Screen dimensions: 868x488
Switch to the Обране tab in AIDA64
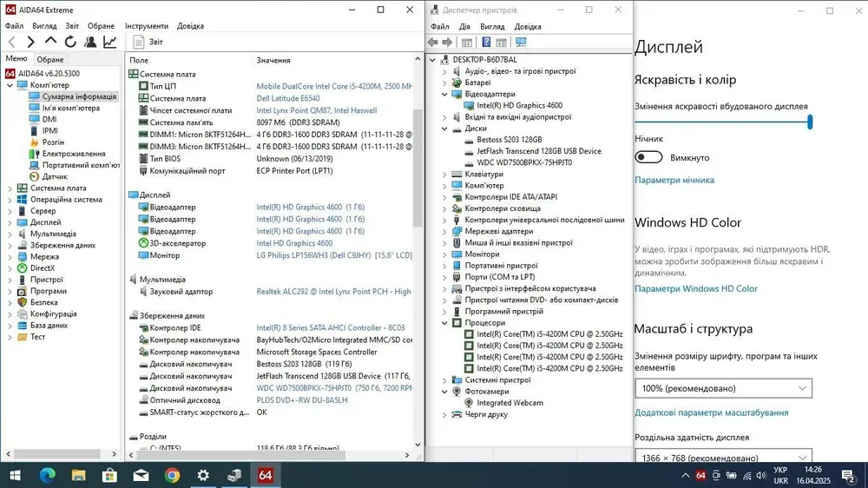click(x=50, y=59)
